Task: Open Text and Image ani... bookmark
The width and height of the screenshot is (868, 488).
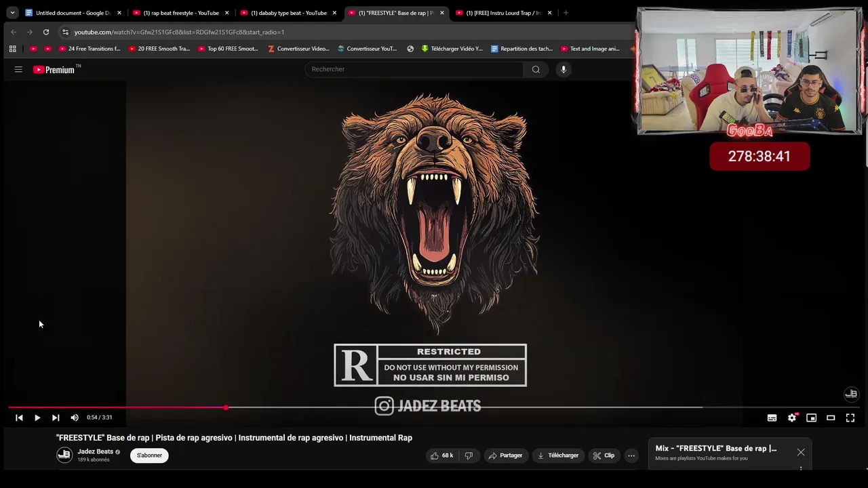Action: 590,49
